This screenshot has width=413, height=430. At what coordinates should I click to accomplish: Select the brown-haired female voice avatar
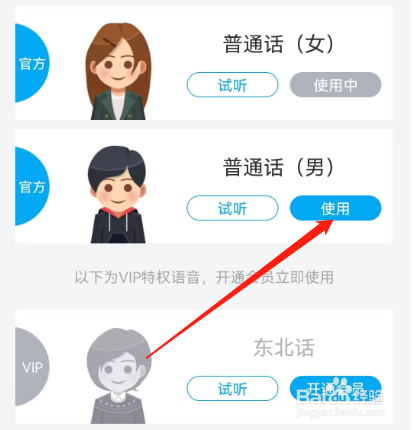118,71
